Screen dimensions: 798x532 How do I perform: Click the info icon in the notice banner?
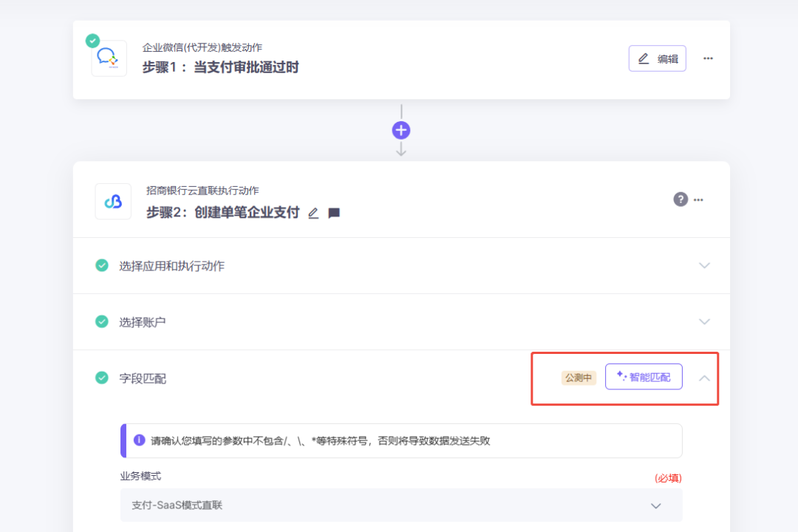139,440
